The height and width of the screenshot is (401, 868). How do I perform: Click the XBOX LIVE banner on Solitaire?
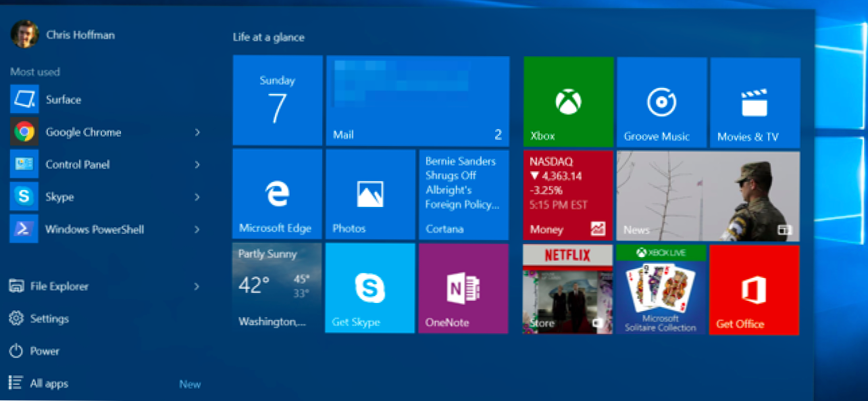[x=661, y=252]
